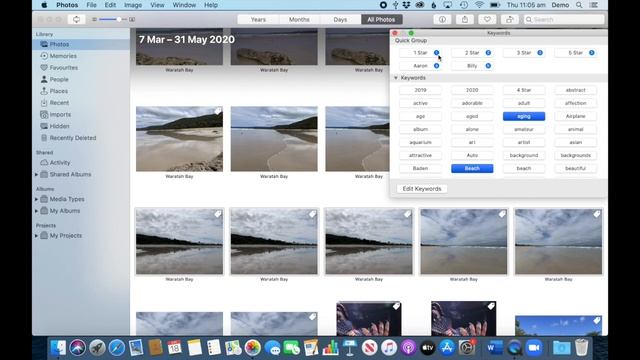Image resolution: width=640 pixels, height=360 pixels.
Task: Expand My Albums in sidebar
Action: pos(36,211)
